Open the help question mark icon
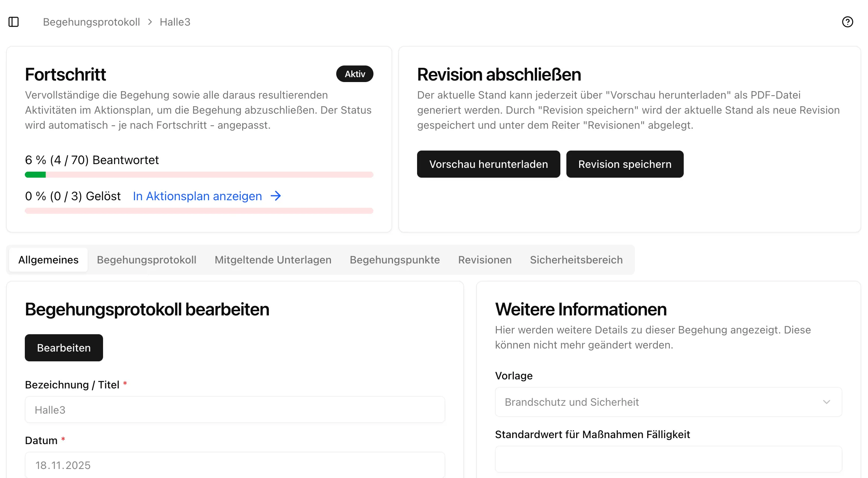The width and height of the screenshot is (868, 478). click(x=847, y=22)
